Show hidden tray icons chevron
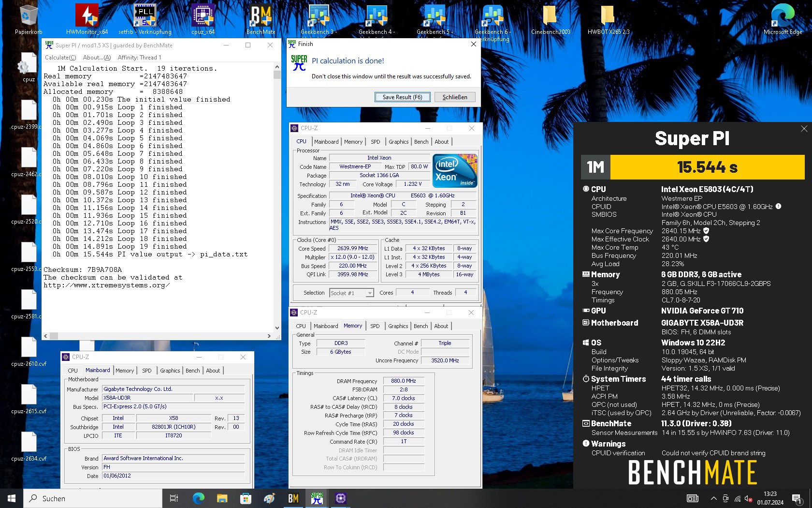 713,498
